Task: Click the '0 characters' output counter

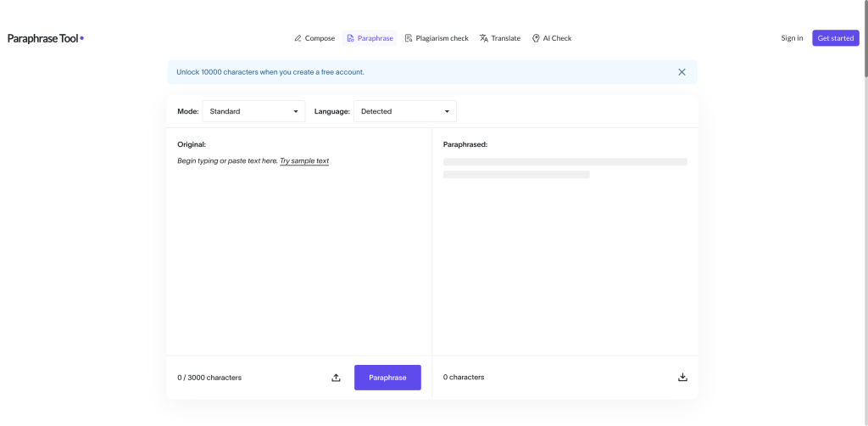Action: click(x=464, y=378)
